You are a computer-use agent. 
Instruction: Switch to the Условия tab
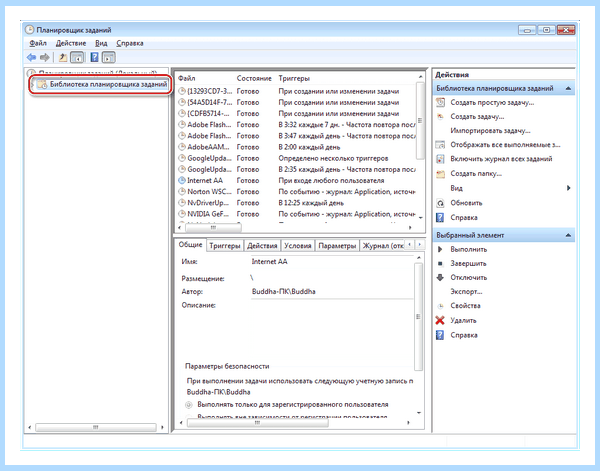(x=298, y=246)
